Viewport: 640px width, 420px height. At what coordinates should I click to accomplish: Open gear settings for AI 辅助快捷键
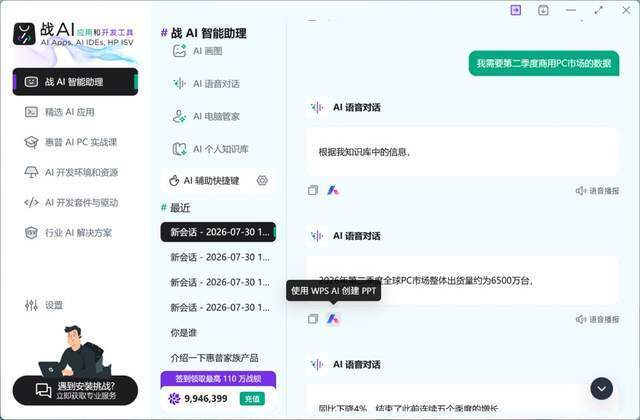262,180
